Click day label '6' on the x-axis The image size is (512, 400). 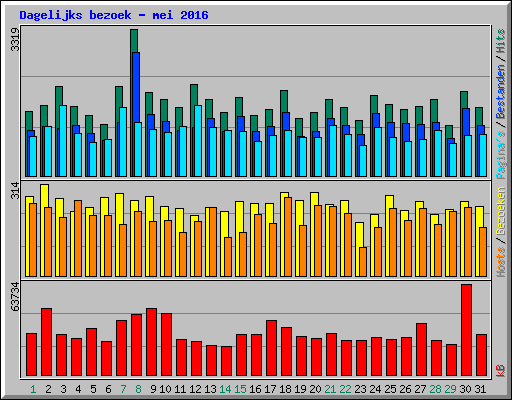108,389
